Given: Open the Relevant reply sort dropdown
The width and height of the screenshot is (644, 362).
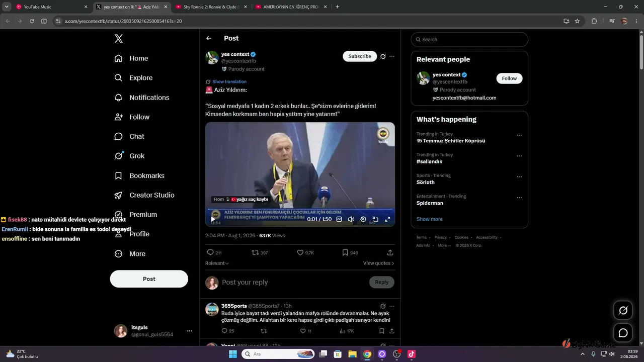Looking at the screenshot, I should [x=217, y=263].
